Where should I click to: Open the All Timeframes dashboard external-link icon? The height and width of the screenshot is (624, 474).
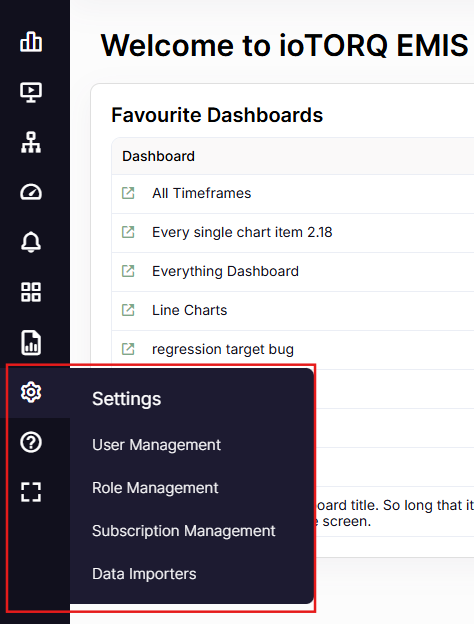128,193
